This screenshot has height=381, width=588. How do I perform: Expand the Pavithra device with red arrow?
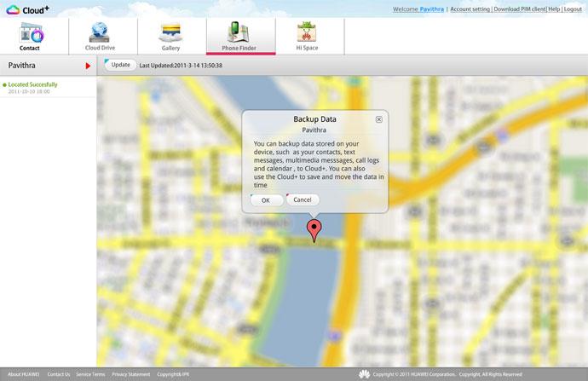click(88, 66)
